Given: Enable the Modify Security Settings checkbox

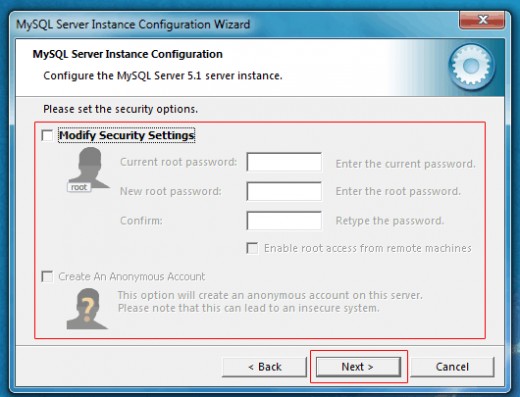Looking at the screenshot, I should pos(47,135).
